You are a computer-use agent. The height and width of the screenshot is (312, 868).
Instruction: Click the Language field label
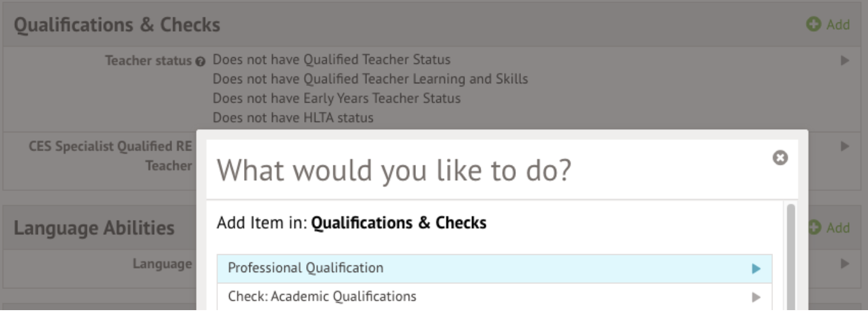coord(162,264)
